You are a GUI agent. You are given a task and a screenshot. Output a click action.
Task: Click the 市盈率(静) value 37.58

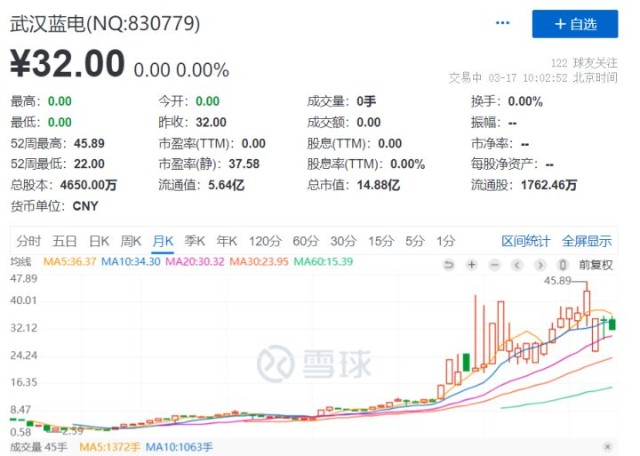[x=244, y=164]
